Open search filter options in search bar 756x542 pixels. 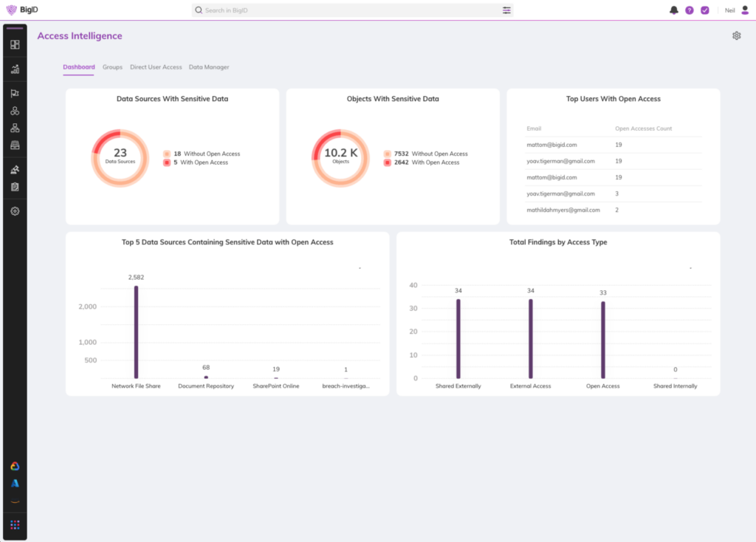click(506, 10)
